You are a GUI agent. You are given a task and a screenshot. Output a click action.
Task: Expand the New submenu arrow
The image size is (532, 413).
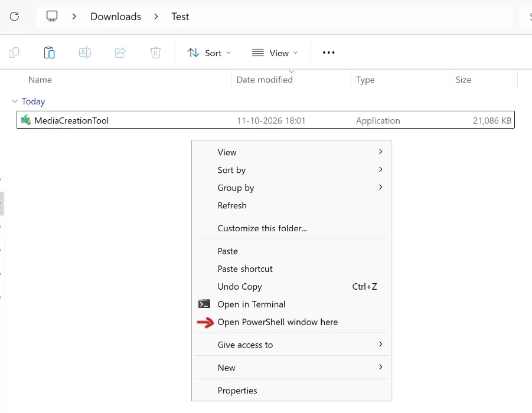pos(380,367)
